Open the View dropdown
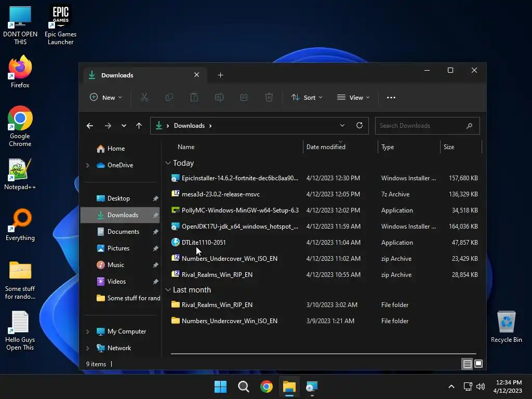The height and width of the screenshot is (399, 532). (x=353, y=97)
